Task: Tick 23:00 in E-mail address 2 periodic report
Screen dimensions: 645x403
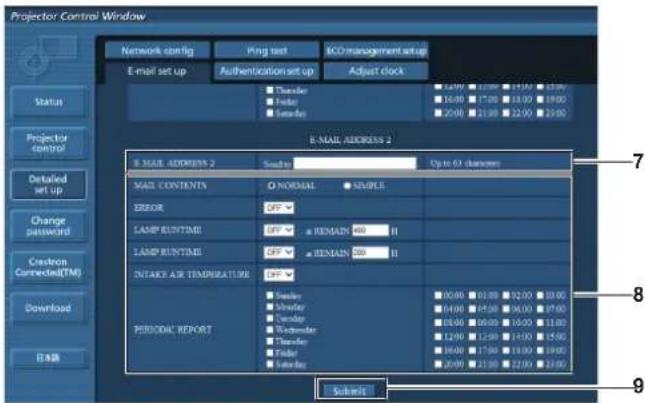Action: [541, 364]
